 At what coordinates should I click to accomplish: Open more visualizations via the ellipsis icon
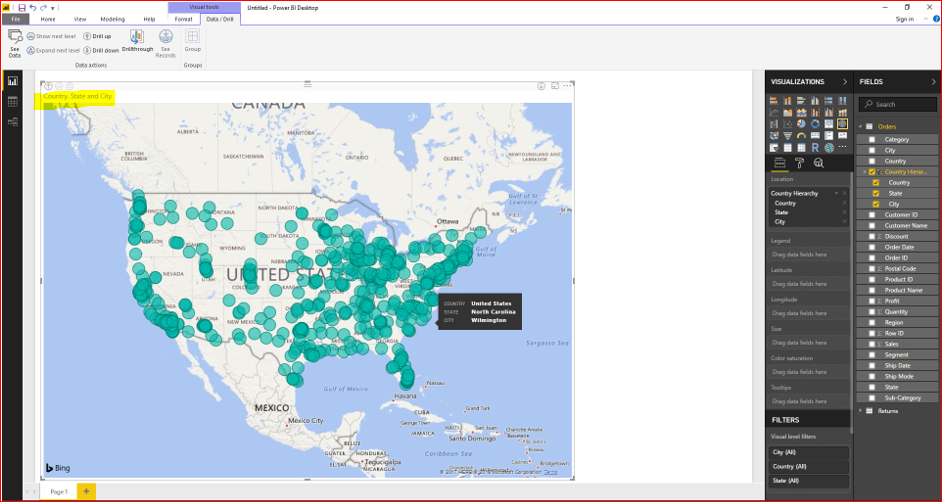pos(842,147)
